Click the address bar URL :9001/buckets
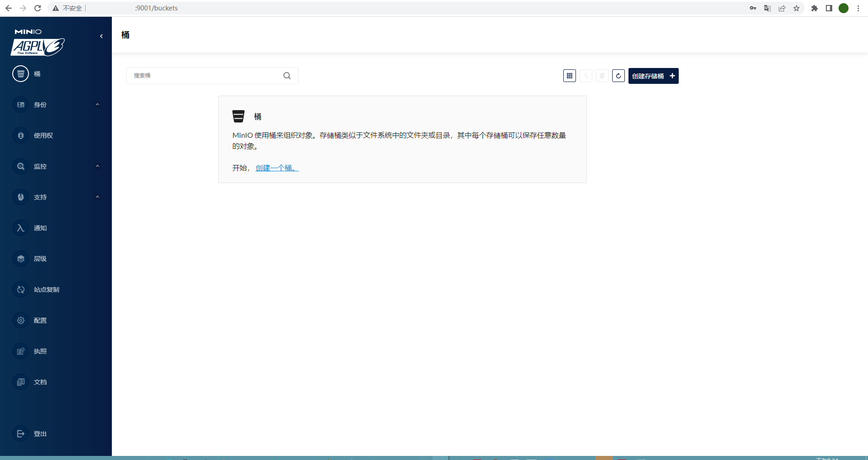 (156, 8)
